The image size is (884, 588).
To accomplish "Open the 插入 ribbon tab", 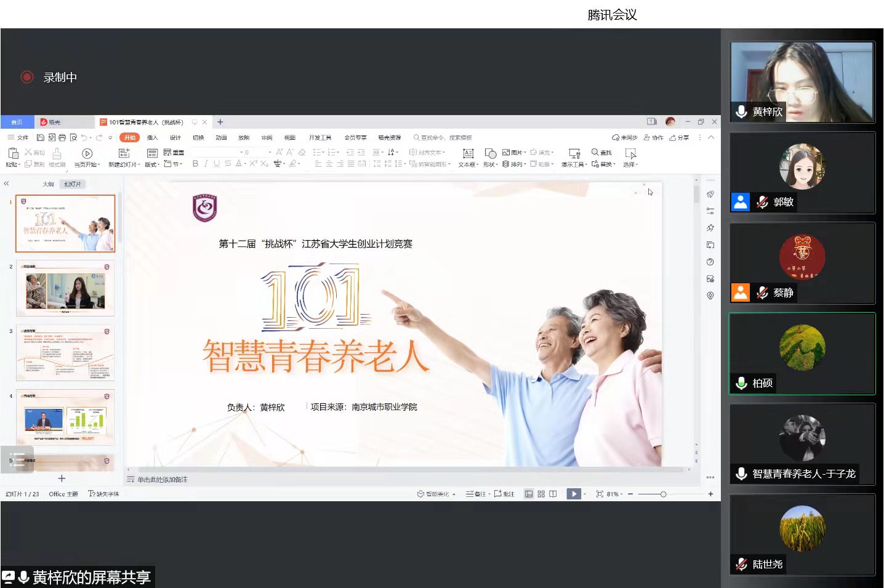I will [x=152, y=138].
